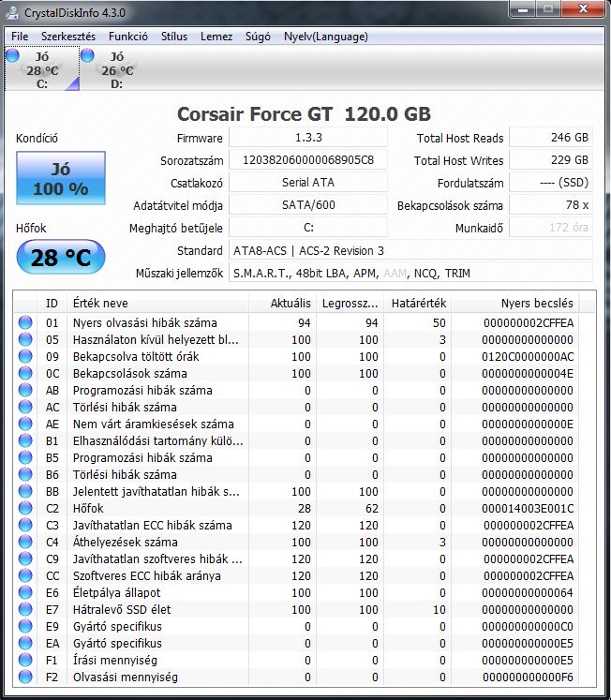611x700 pixels.
Task: Click the status orb of row E9
Action: [25, 626]
